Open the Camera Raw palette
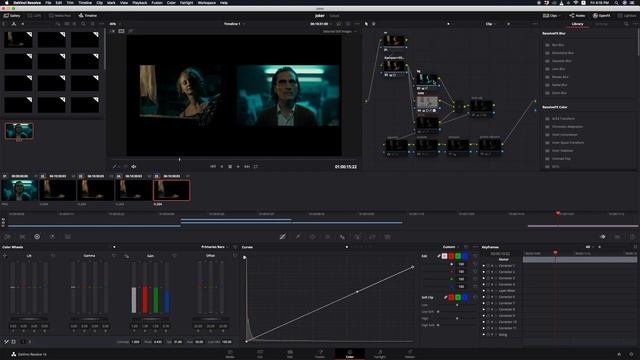 (x=8, y=237)
